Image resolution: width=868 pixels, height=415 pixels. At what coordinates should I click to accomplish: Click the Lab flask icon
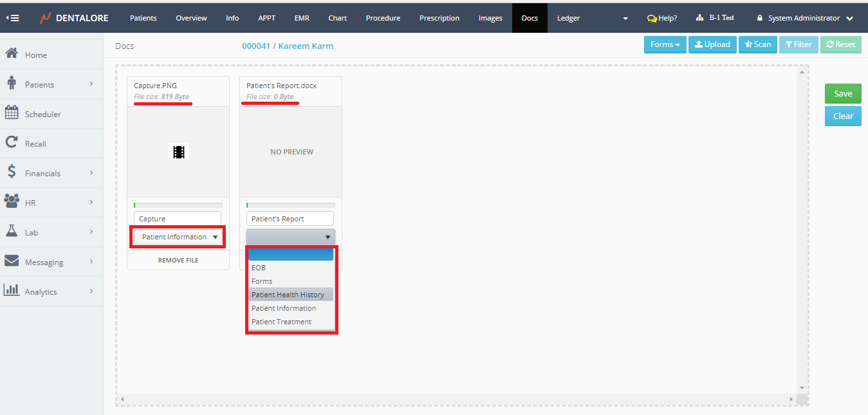point(11,232)
